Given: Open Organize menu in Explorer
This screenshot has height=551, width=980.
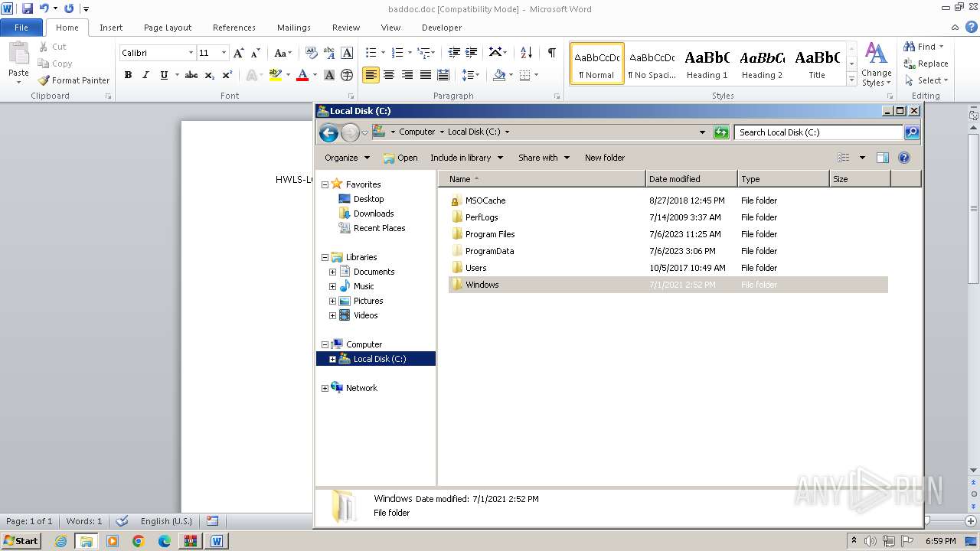Looking at the screenshot, I should pos(347,158).
